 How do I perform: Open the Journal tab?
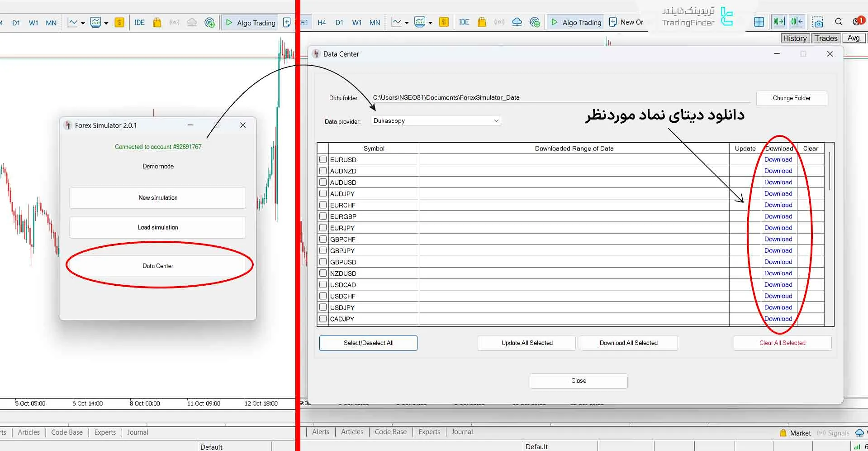pyautogui.click(x=462, y=432)
